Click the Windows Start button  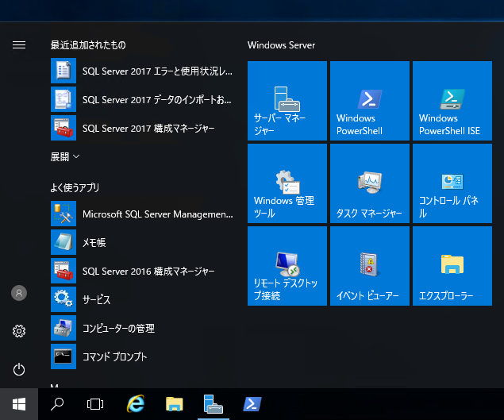(19, 404)
